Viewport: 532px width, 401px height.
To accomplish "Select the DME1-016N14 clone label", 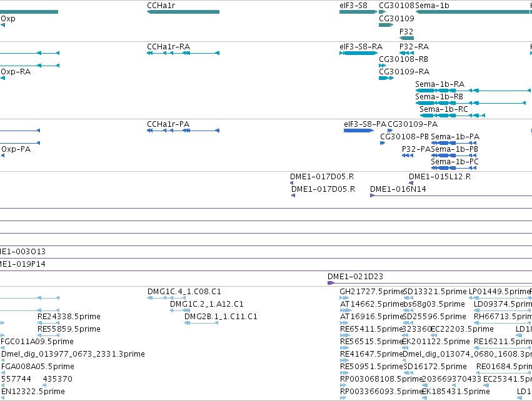I will pyautogui.click(x=398, y=189).
